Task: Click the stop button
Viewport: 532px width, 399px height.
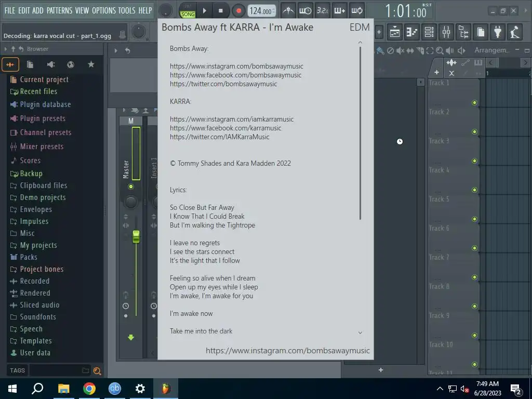Action: click(x=220, y=11)
